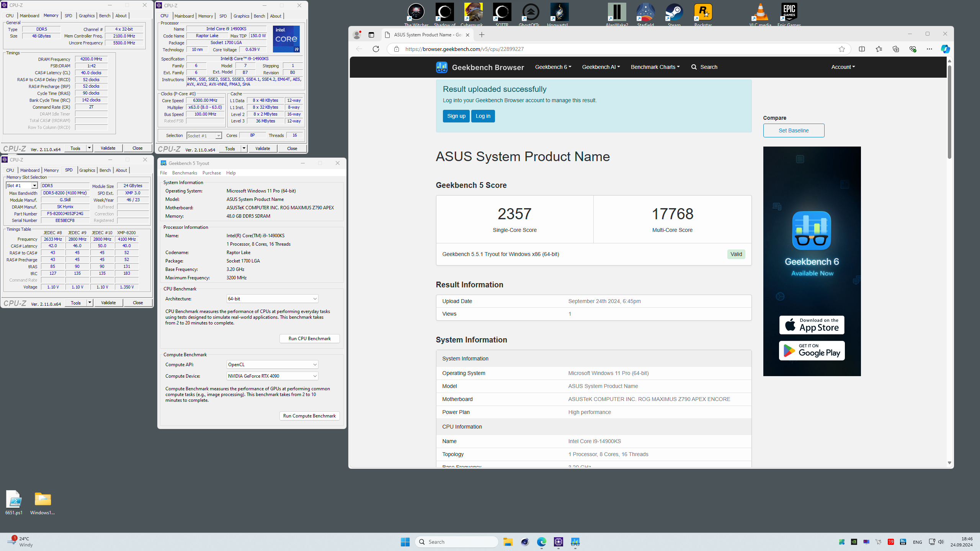Click Download on the App Store badge
This screenshot has width=980, height=551.
pyautogui.click(x=812, y=325)
